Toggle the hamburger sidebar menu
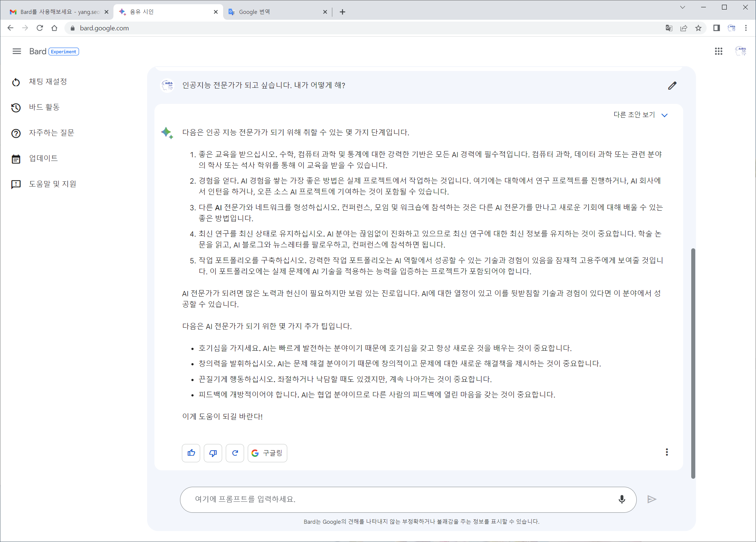Screen dimensions: 756x542 [x=17, y=51]
